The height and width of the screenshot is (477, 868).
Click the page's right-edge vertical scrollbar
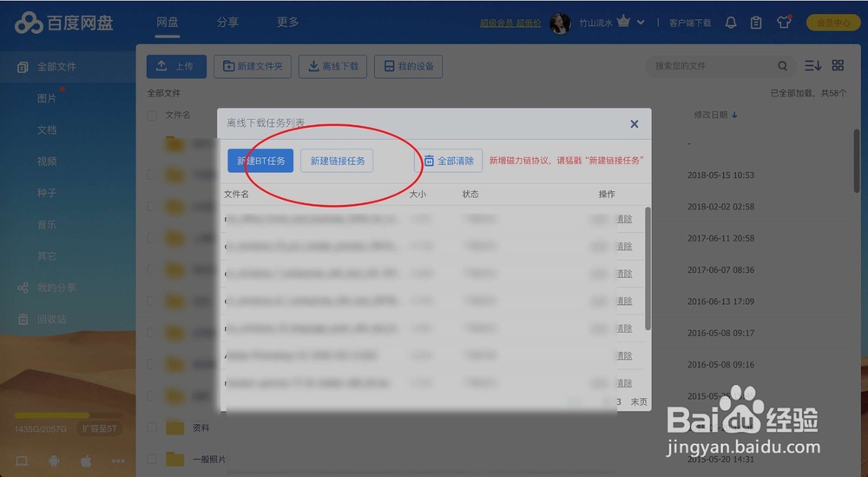(857, 161)
